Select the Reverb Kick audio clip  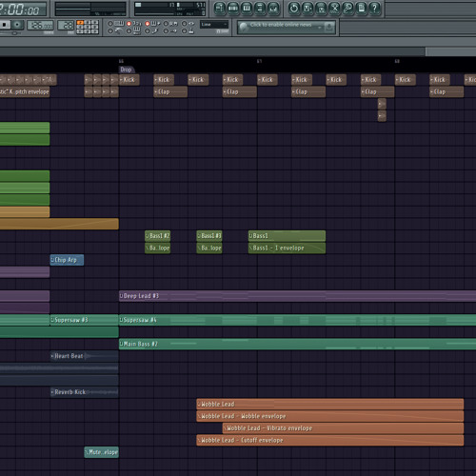85,392
